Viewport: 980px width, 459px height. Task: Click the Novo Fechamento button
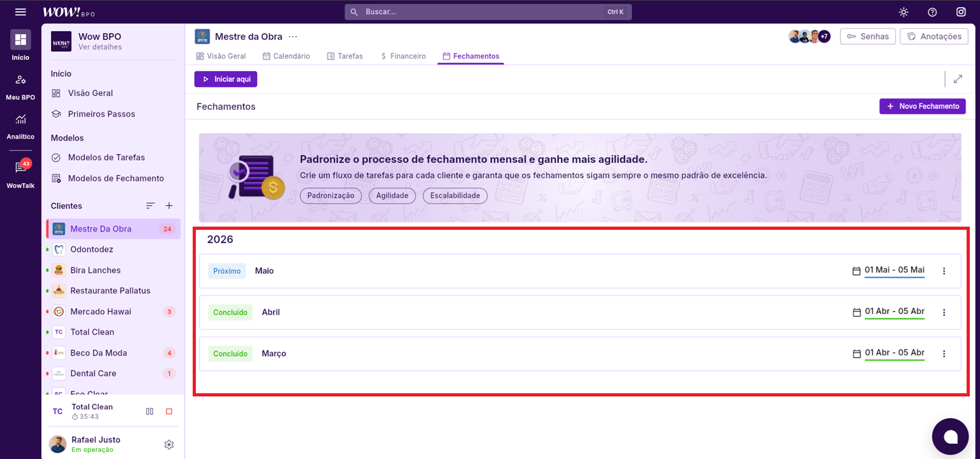tap(922, 106)
